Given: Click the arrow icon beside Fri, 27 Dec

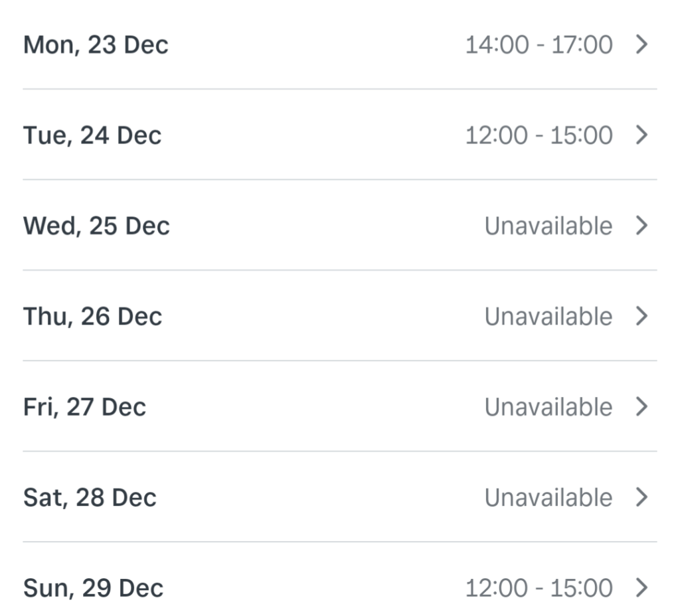Looking at the screenshot, I should (641, 407).
